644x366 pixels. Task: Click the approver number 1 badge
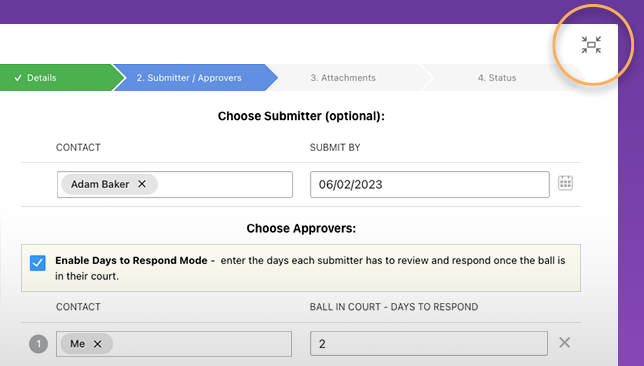point(38,344)
